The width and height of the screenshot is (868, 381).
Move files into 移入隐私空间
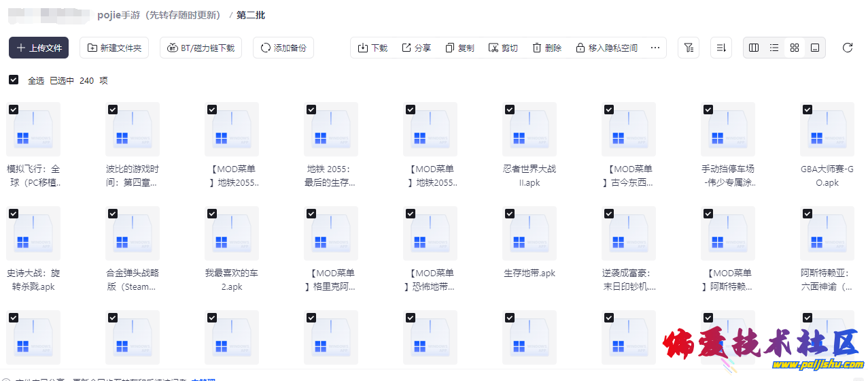606,48
